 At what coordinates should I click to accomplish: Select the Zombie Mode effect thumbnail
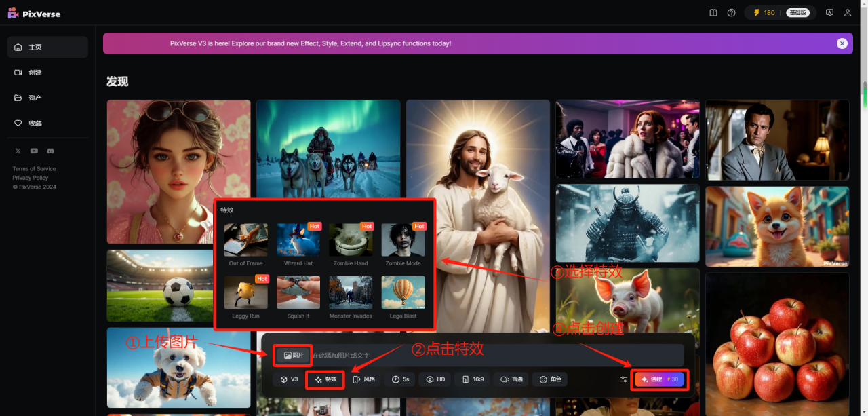point(403,240)
